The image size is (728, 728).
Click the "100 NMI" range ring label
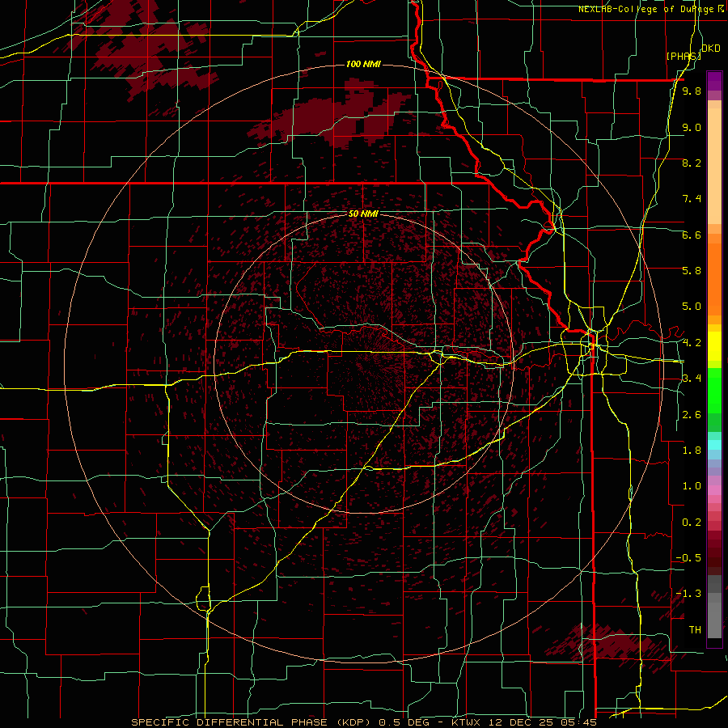click(x=363, y=64)
